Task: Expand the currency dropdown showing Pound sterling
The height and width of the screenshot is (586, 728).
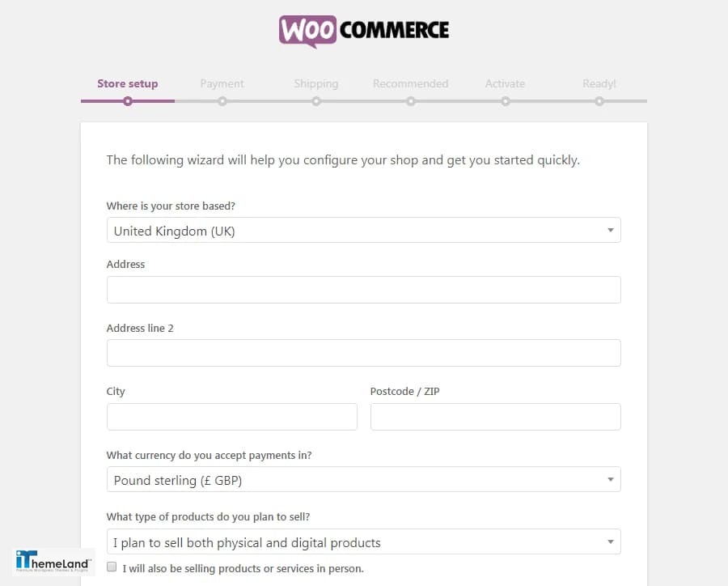Action: [363, 479]
